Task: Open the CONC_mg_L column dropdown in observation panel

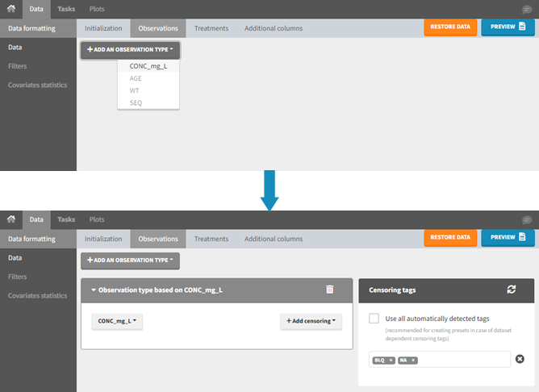Action: 117,321
